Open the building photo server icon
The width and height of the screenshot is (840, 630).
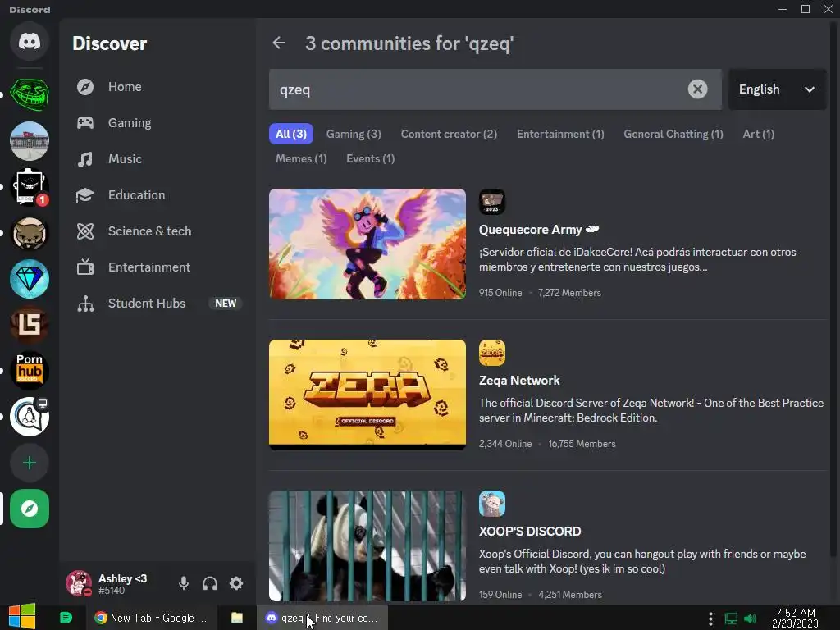30,141
